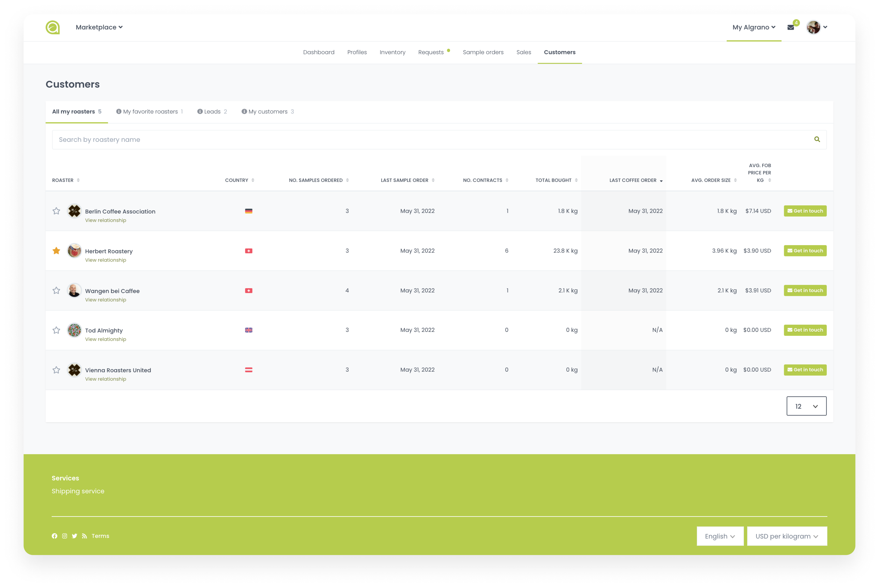Sort by No. Contracts column
The image size is (879, 588).
point(485,180)
